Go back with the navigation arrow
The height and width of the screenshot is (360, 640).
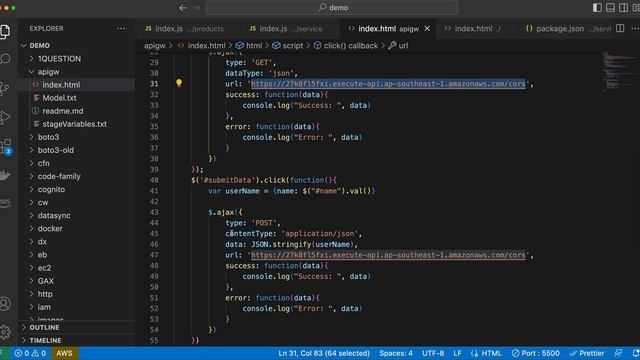pyautogui.click(x=183, y=8)
